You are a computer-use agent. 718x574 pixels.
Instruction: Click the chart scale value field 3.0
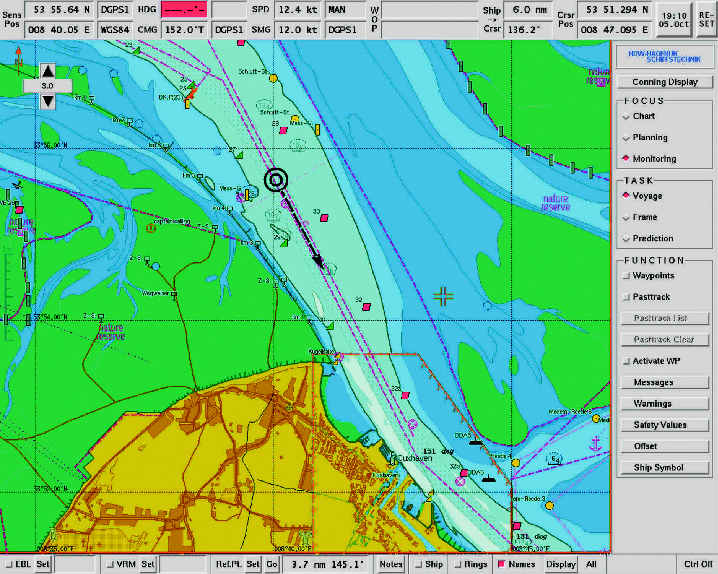coord(48,86)
